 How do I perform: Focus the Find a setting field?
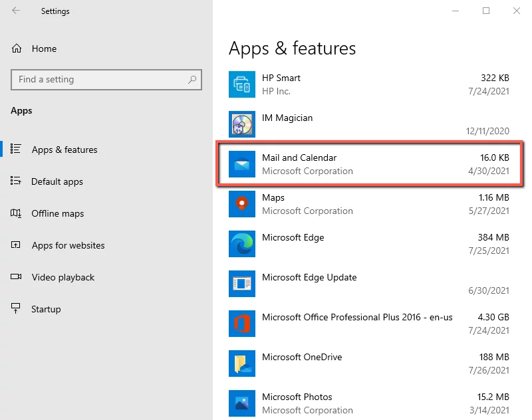click(106, 80)
